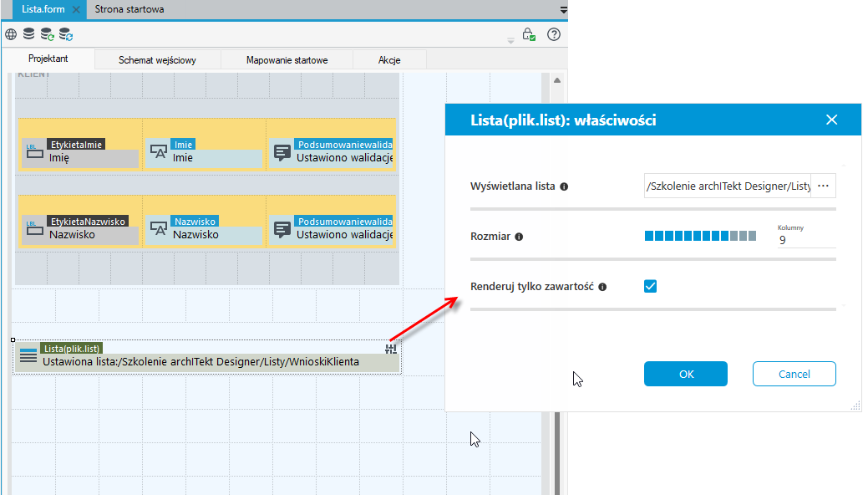Click the Ustawiona lista path text
Screen dimensions: 868x495
point(201,362)
